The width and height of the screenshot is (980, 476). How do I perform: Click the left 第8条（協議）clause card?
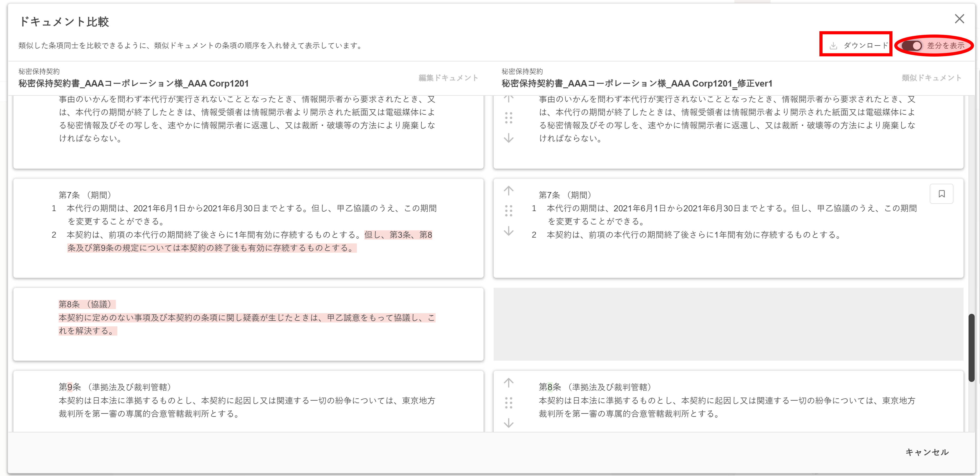(248, 324)
